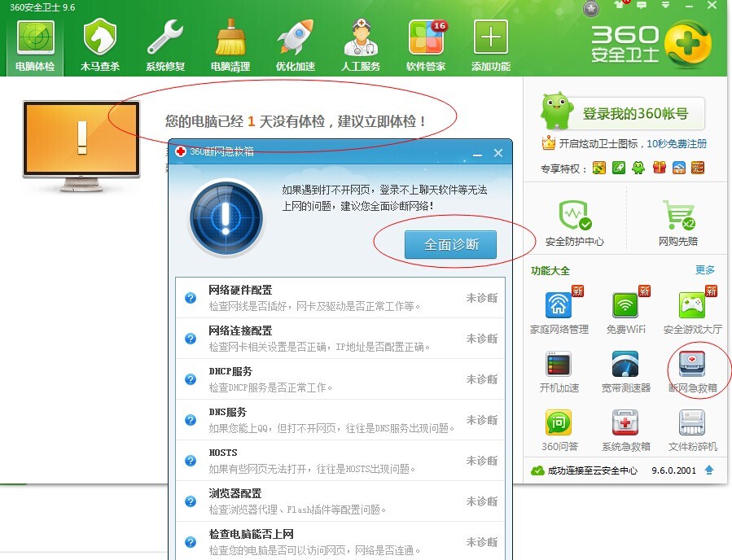This screenshot has height=560, width=732.
Task: Click the rocket privilege icon under 专享特权
Action: (619, 168)
